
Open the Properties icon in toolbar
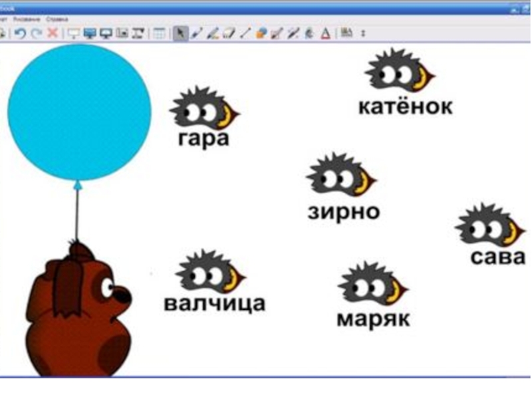coord(346,33)
